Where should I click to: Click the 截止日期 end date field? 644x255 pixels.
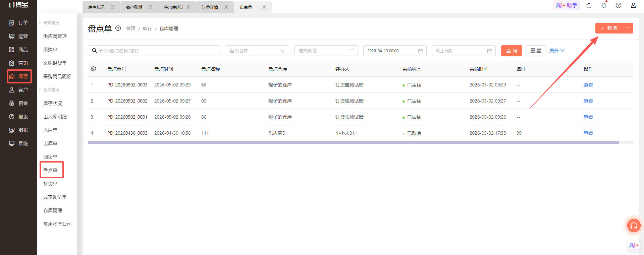[464, 51]
